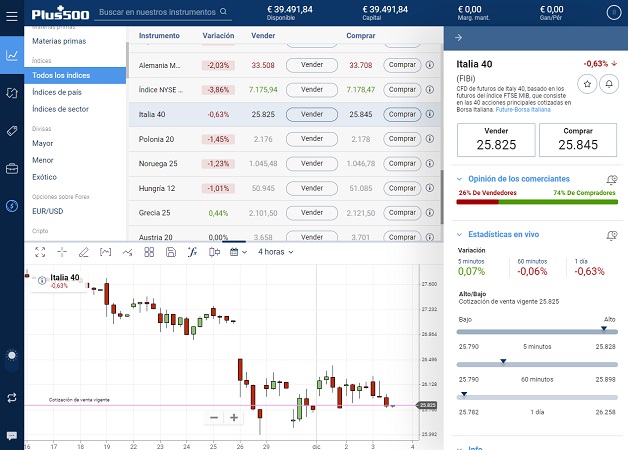Click Comprar button for Polonia 20 row
628x450 pixels.
tap(402, 139)
